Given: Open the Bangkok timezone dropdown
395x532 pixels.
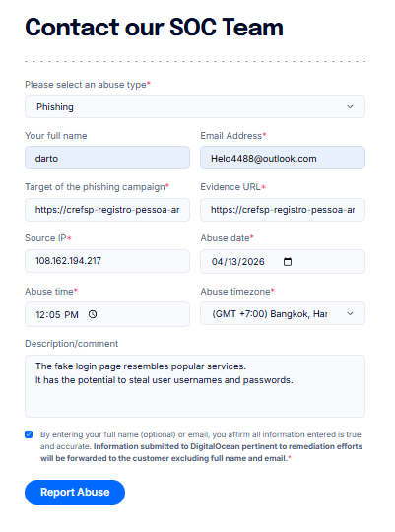Looking at the screenshot, I should (x=283, y=313).
